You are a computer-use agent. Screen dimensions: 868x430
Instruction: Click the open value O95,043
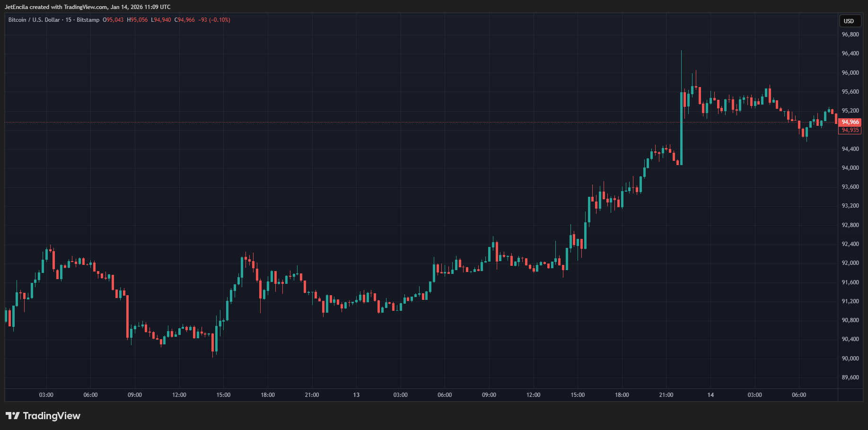[113, 20]
